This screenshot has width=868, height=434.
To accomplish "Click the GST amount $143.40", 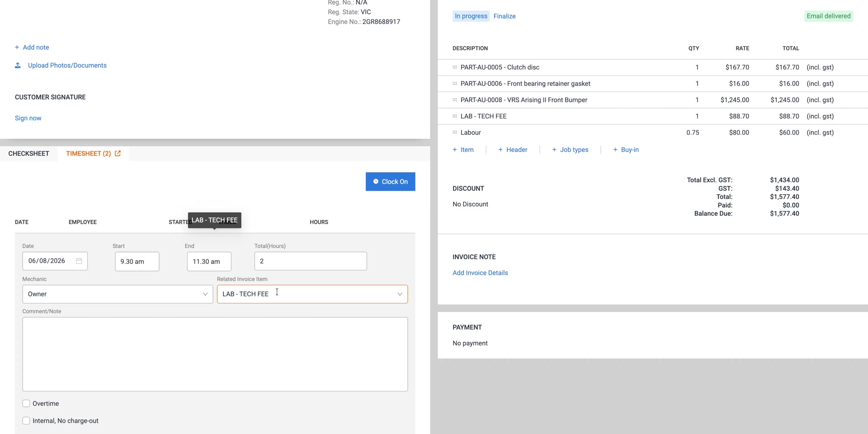I will [787, 189].
